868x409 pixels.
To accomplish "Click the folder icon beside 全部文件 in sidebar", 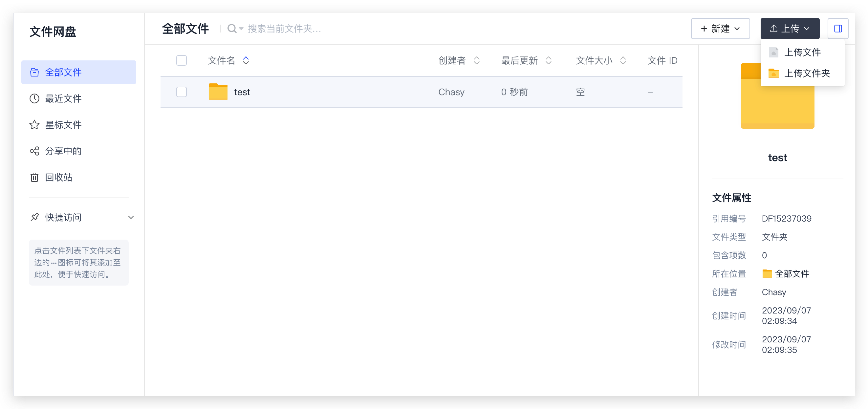I will [x=34, y=72].
